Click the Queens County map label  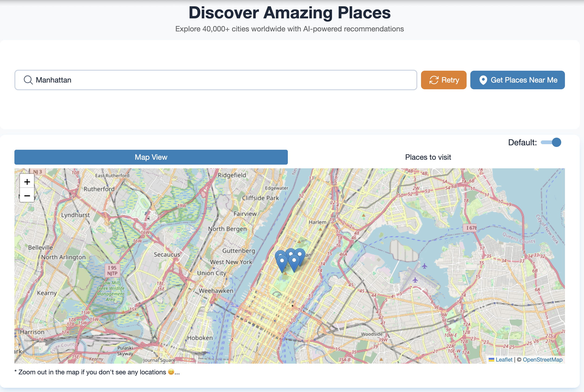(519, 238)
